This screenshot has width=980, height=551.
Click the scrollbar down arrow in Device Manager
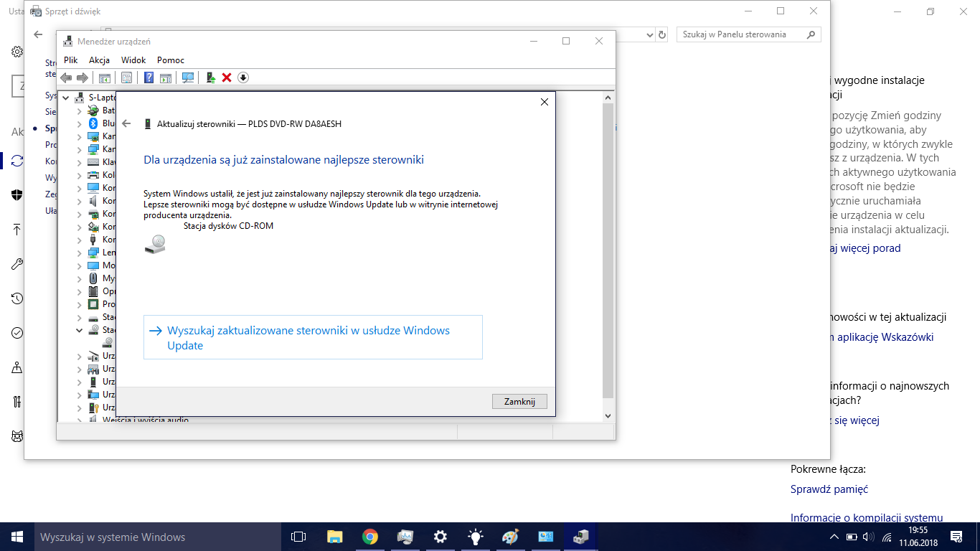[608, 415]
